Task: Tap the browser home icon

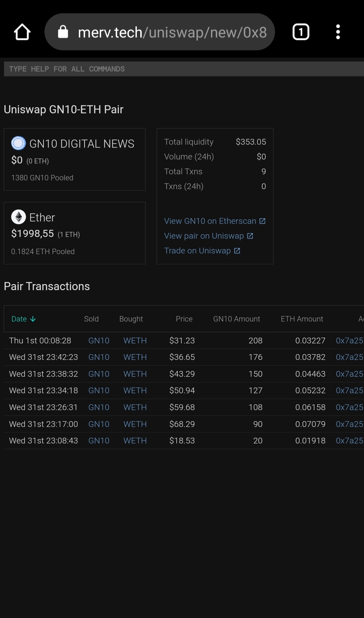Action: (x=22, y=32)
